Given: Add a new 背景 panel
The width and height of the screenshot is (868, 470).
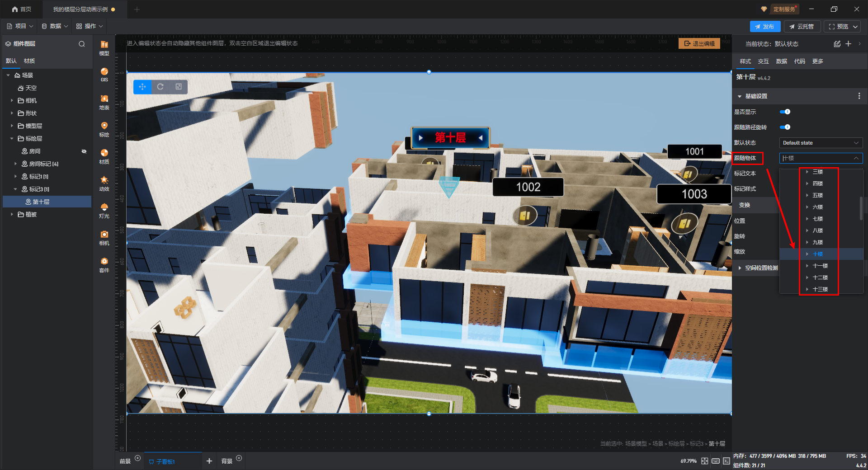Looking at the screenshot, I should 239,458.
